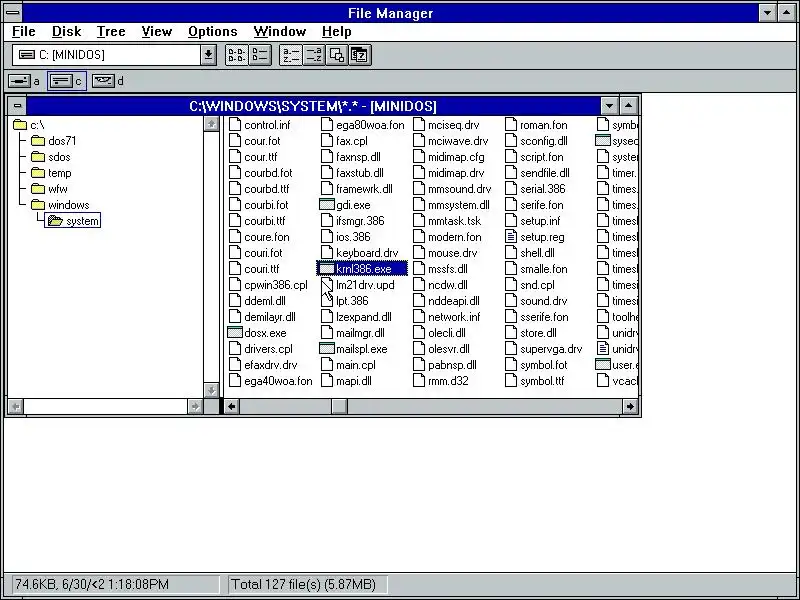Select the ddeml.dll file
The height and width of the screenshot is (600, 800).
click(258, 301)
